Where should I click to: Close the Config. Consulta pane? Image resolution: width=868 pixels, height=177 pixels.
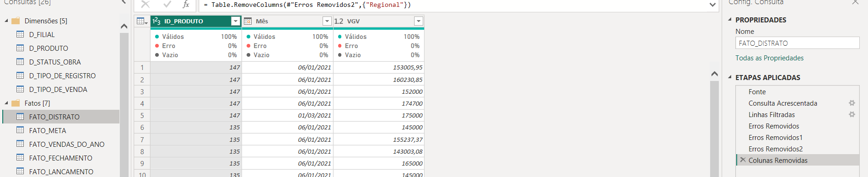point(855,2)
